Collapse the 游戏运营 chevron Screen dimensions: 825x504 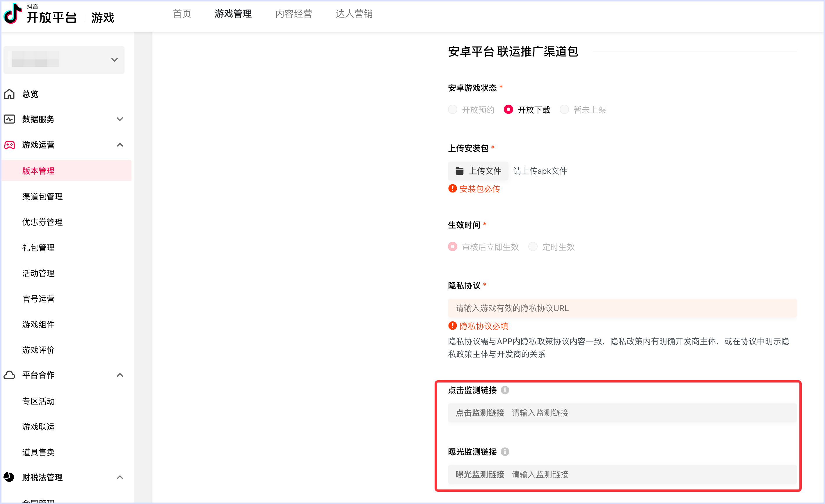tap(120, 145)
